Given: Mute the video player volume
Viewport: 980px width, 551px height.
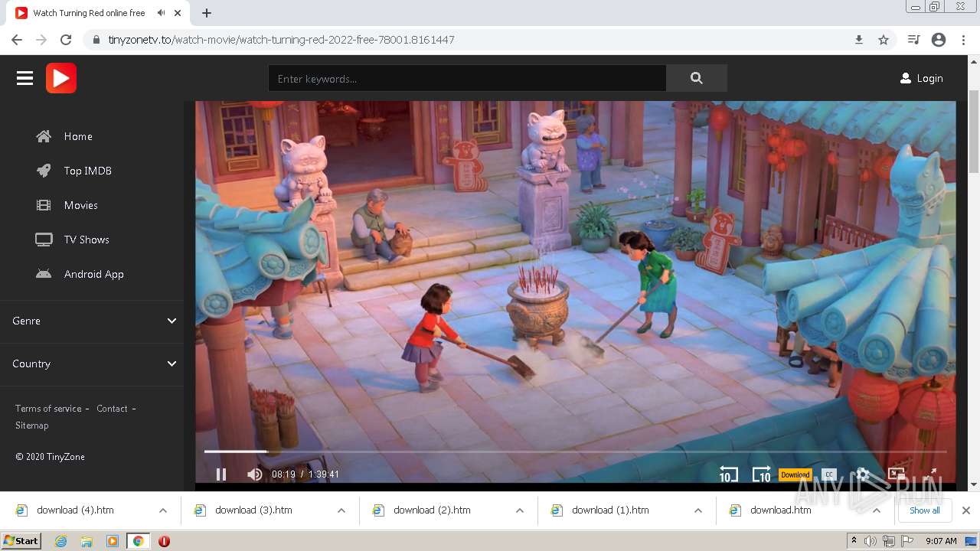Looking at the screenshot, I should 254,474.
